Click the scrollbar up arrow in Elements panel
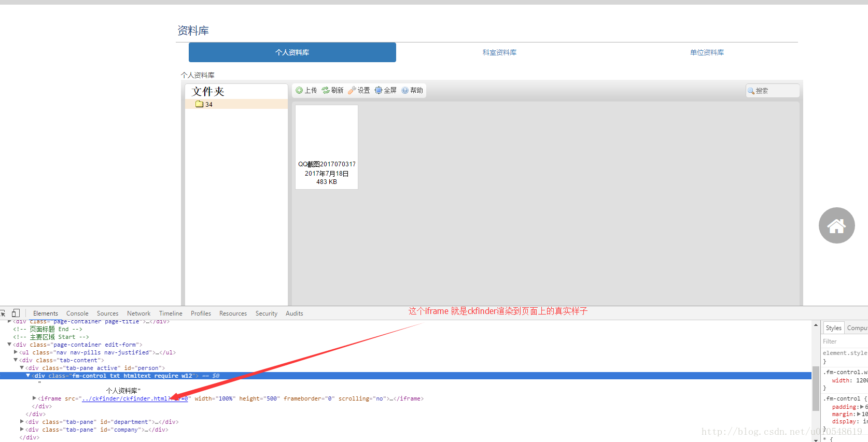The width and height of the screenshot is (868, 442). (x=816, y=325)
